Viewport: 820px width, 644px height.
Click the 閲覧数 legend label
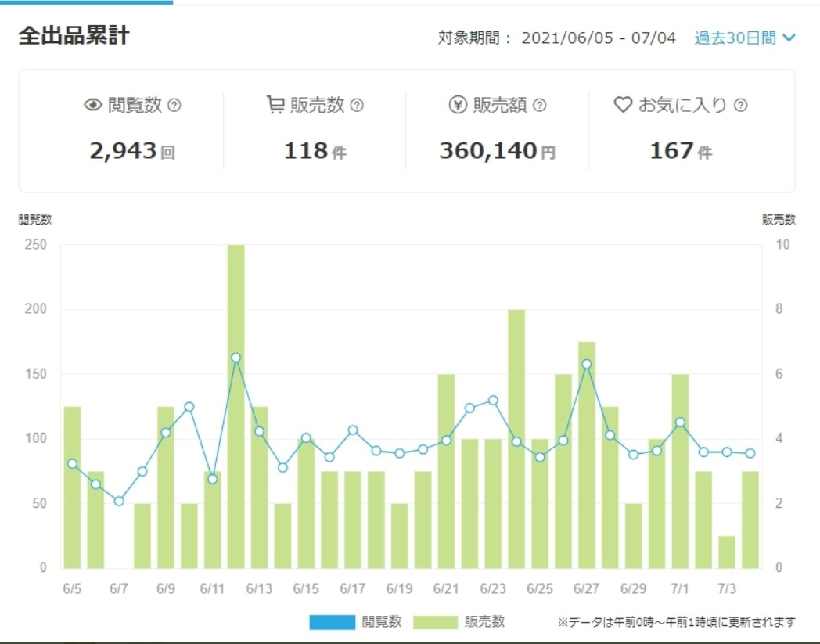381,621
